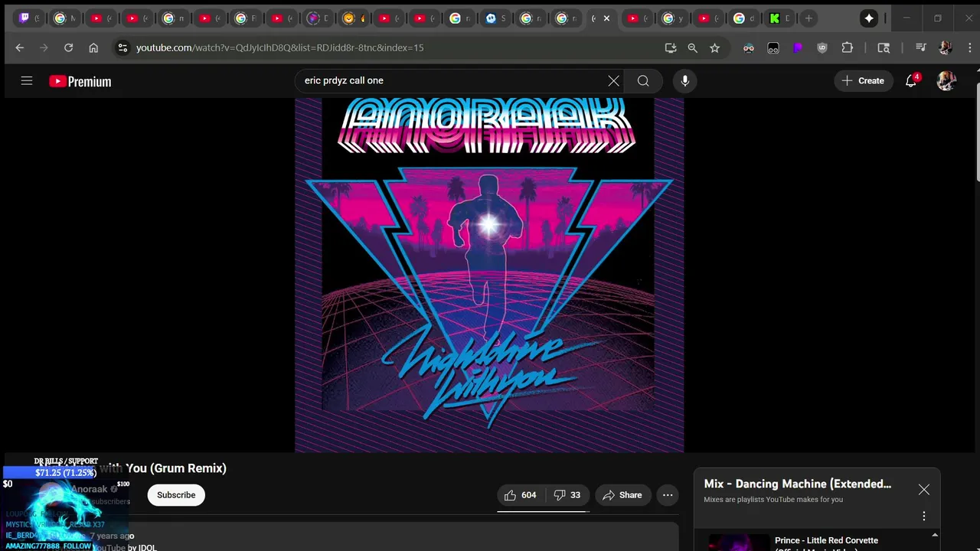
Task: Switch to the Kick tab
Action: tap(779, 18)
